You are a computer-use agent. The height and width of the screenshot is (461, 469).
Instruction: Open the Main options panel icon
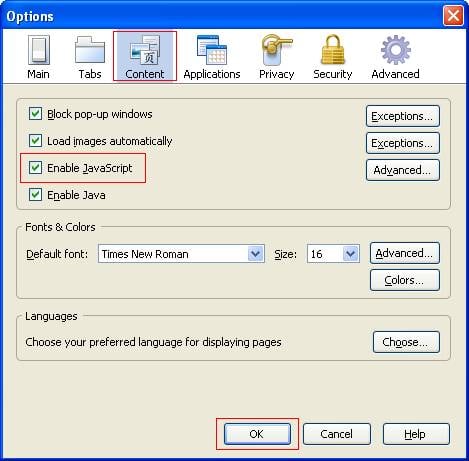click(39, 50)
